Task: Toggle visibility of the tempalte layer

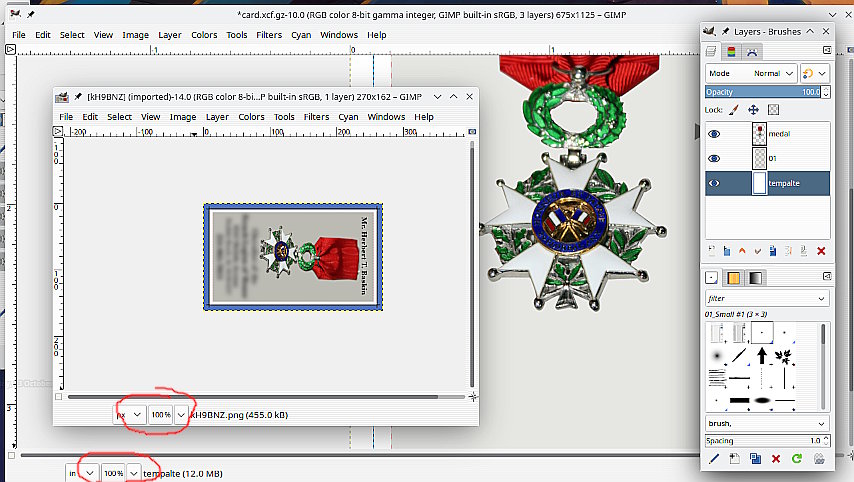Action: click(714, 183)
